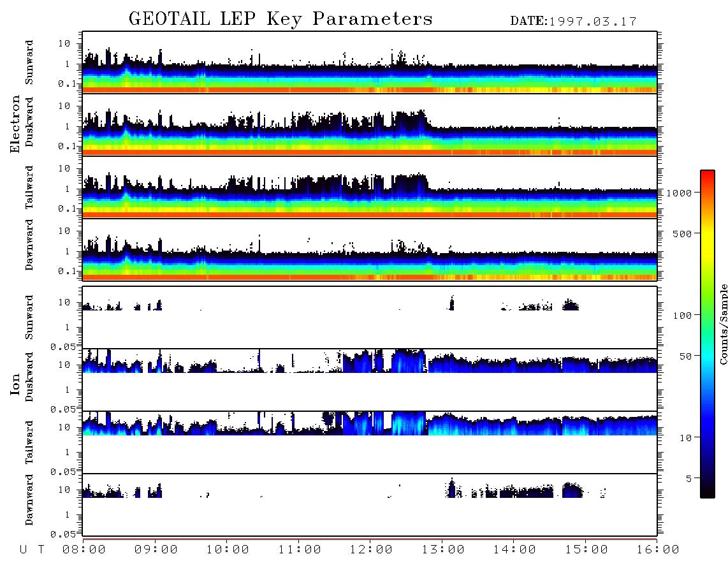
Task: Click the "1000" color bar tick label
Action: pyautogui.click(x=680, y=193)
